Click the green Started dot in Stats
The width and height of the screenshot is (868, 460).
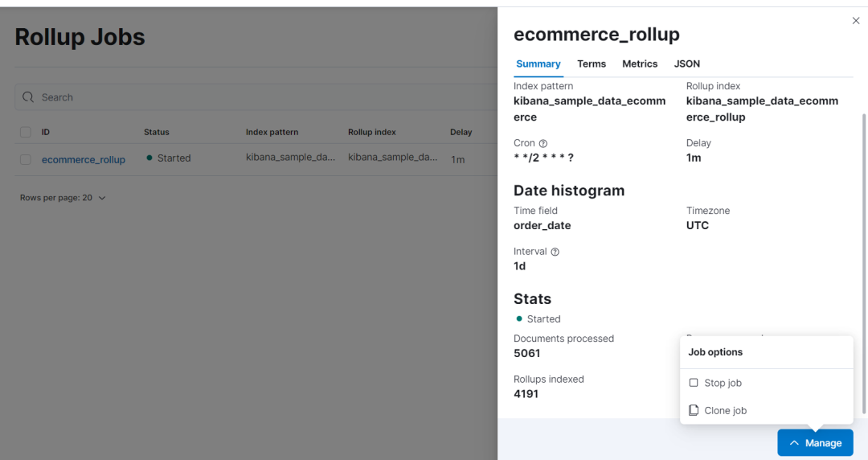coord(518,318)
